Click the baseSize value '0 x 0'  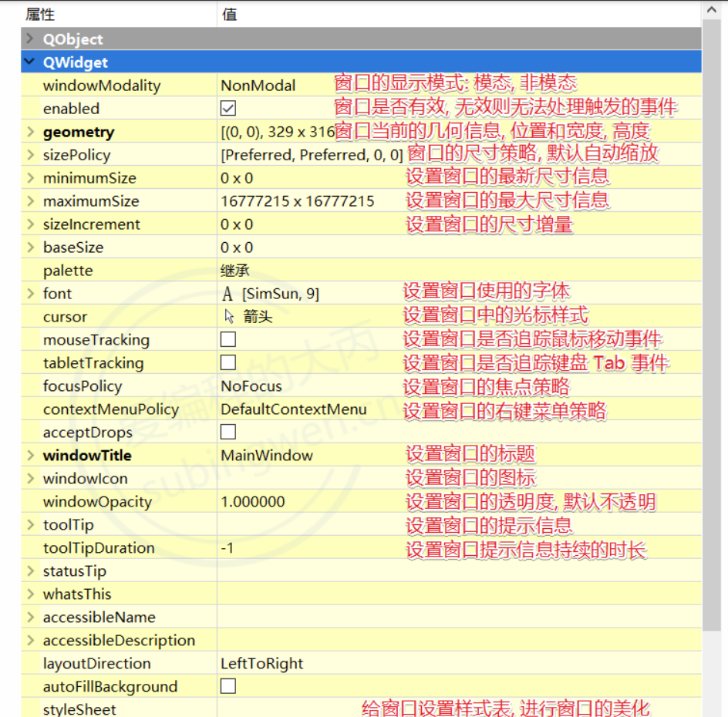[237, 247]
